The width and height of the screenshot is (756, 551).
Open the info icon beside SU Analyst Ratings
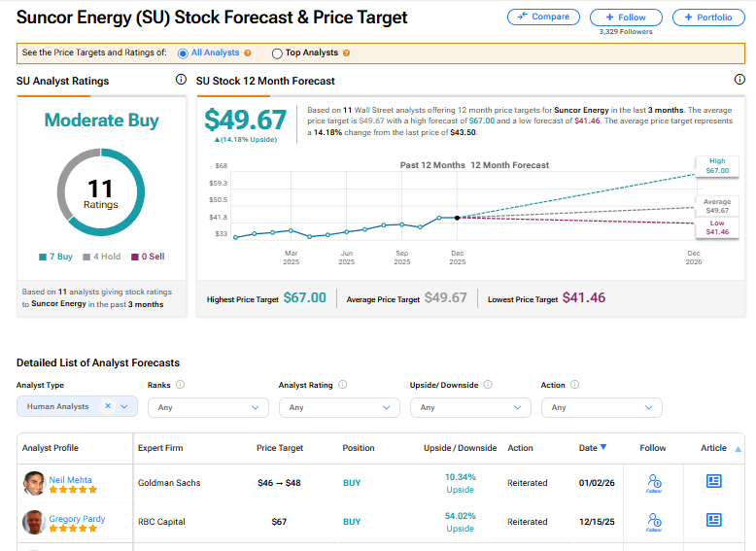[x=181, y=81]
